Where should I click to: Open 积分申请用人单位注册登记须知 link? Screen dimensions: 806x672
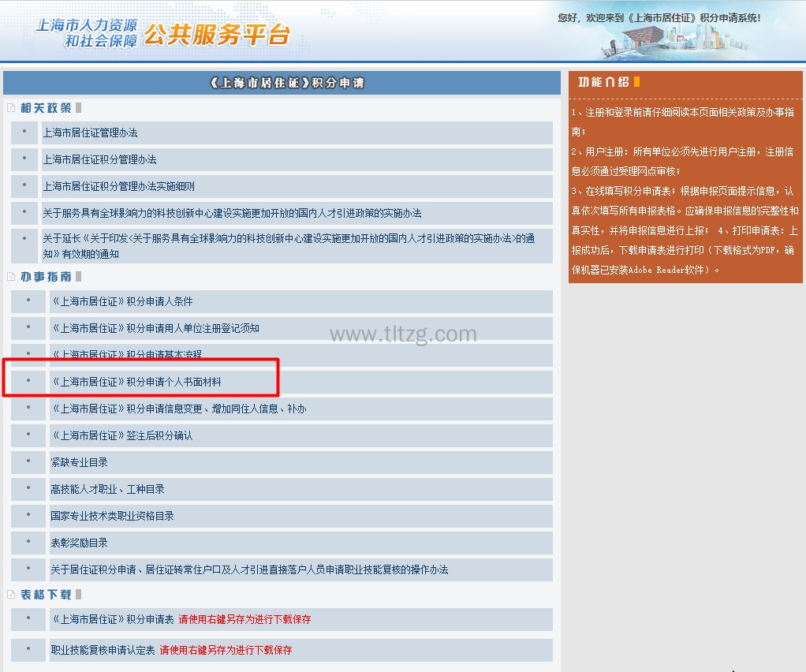coord(155,328)
